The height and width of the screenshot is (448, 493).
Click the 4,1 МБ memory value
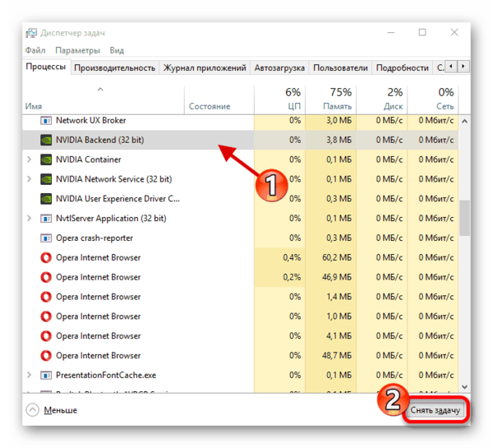(339, 336)
